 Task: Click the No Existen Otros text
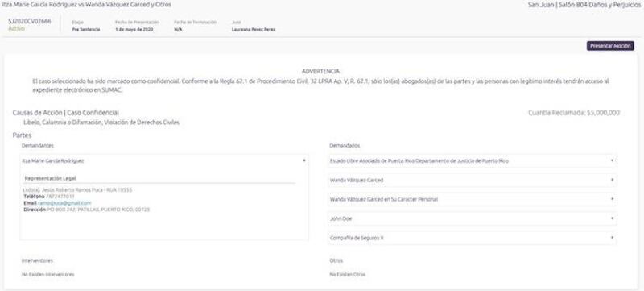pyautogui.click(x=348, y=275)
